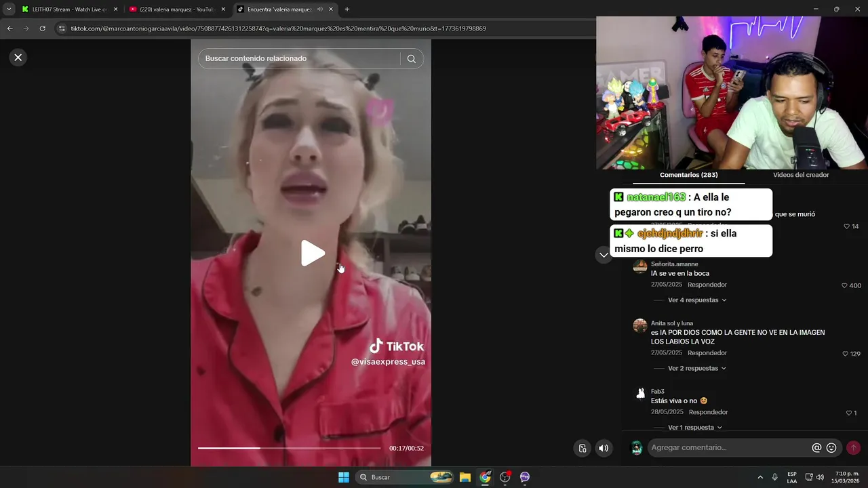Play the paused TikTok video
This screenshot has height=488, width=868.
click(x=313, y=253)
